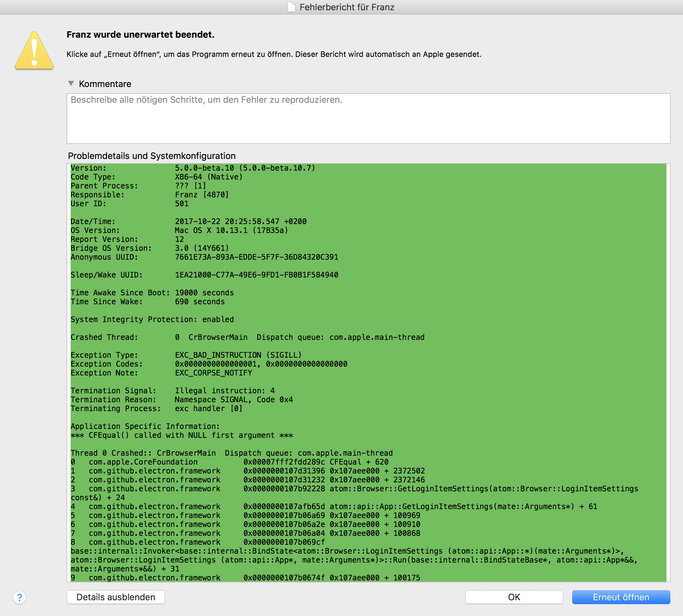Collapse the Kommentare disclosure triangle
Viewport: 683px width, 616px height.
coord(71,83)
